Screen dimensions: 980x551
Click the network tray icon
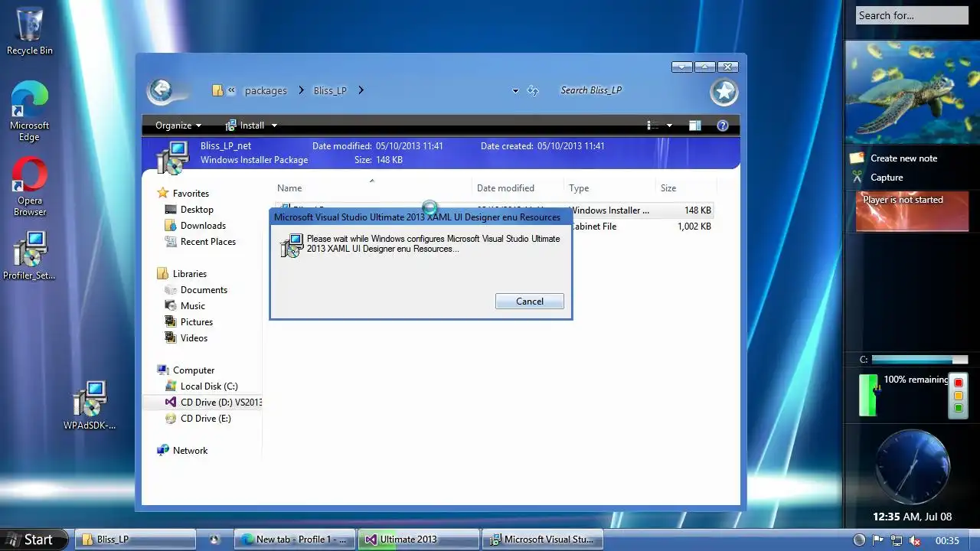(x=895, y=540)
